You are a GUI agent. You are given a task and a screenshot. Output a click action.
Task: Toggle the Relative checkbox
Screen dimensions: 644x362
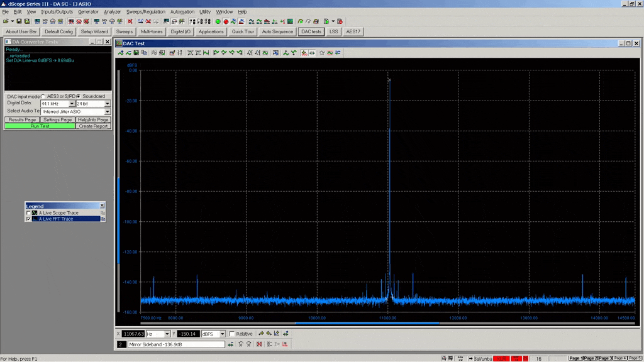(x=232, y=334)
